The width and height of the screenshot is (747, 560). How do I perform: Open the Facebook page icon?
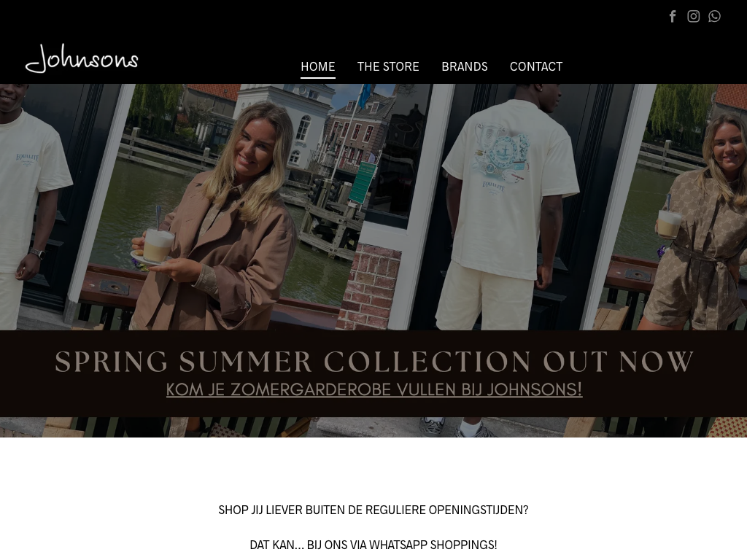pos(672,16)
